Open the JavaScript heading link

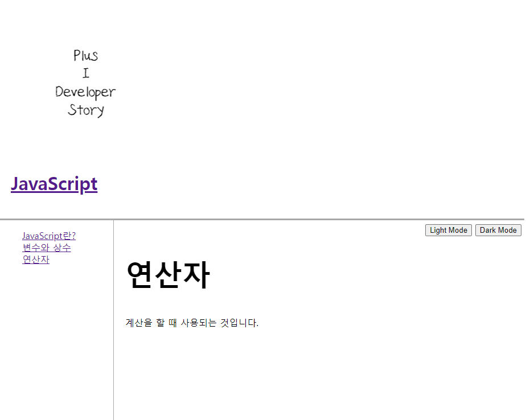(x=54, y=184)
